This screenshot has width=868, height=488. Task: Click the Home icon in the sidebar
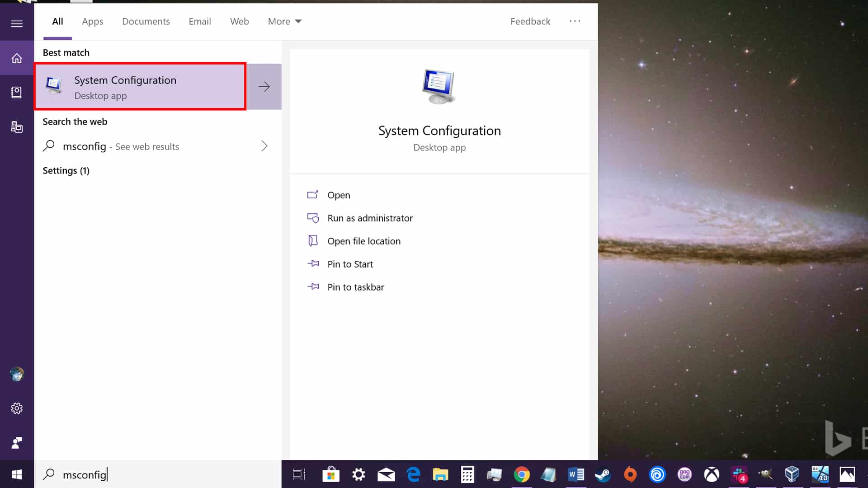(17, 58)
